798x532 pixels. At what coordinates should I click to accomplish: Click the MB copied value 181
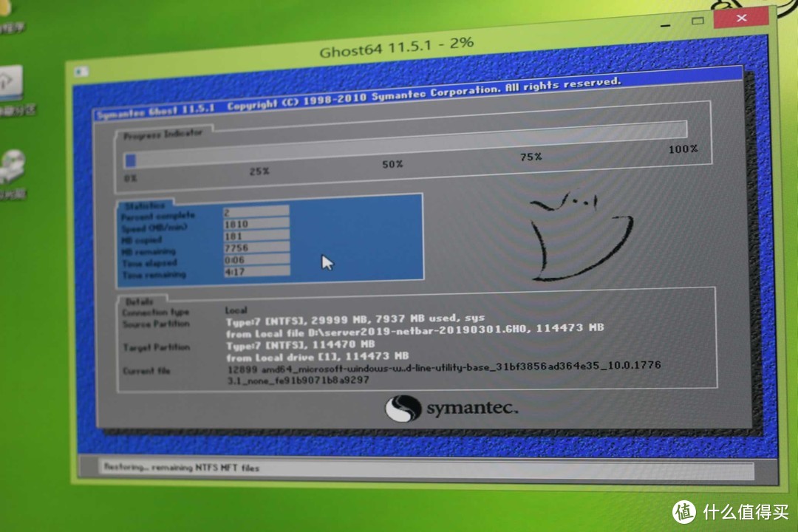(x=256, y=236)
